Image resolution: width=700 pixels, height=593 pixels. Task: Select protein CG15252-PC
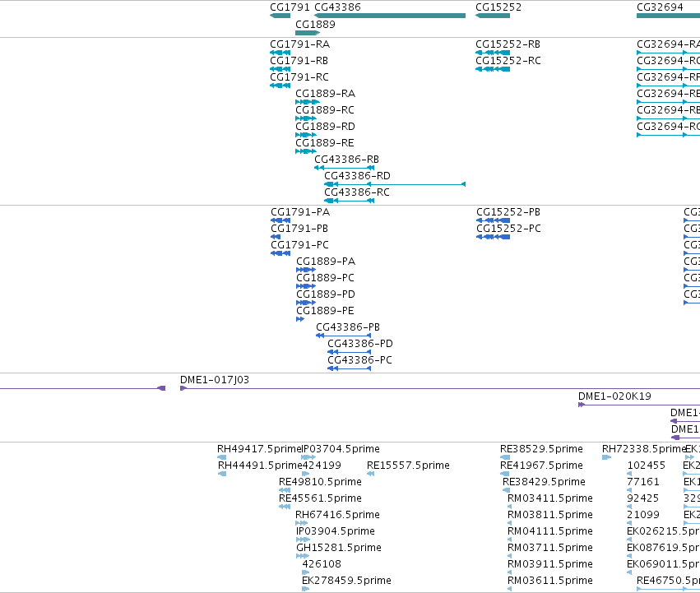click(508, 229)
